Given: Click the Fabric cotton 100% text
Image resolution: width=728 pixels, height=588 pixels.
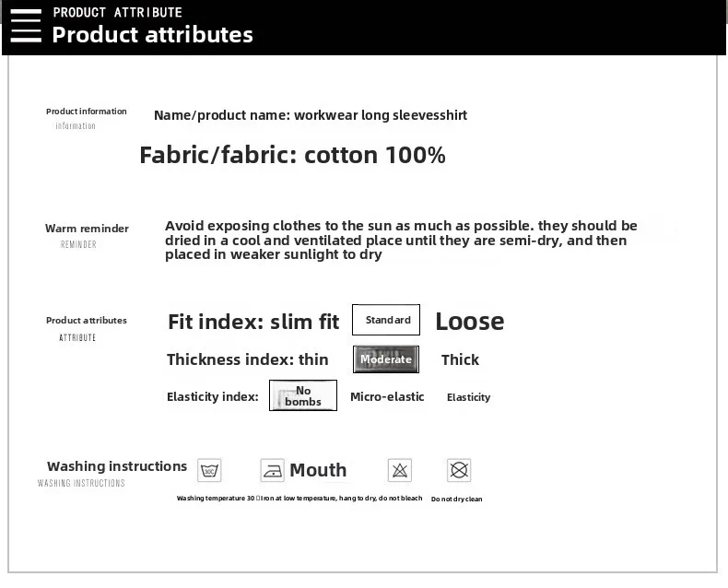Looking at the screenshot, I should [292, 155].
